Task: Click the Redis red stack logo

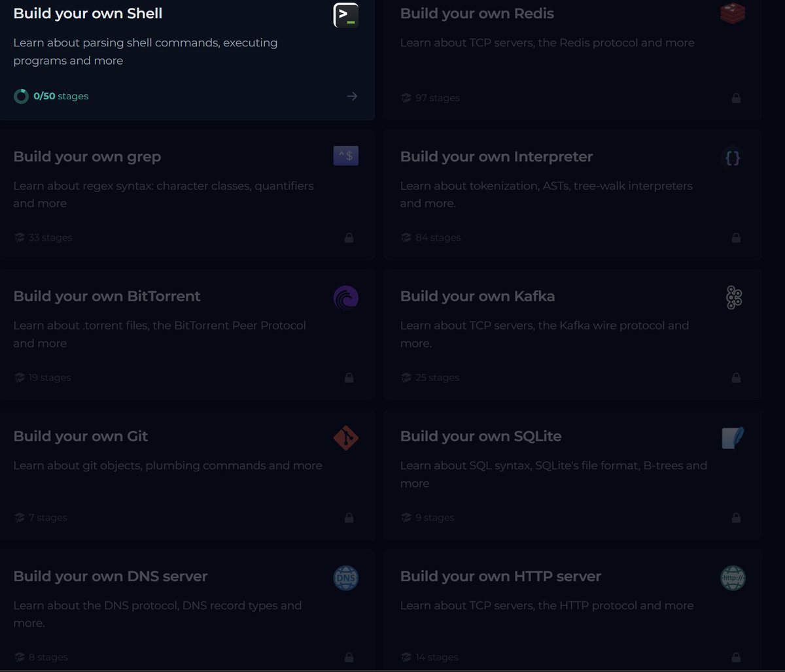Action: point(733,14)
